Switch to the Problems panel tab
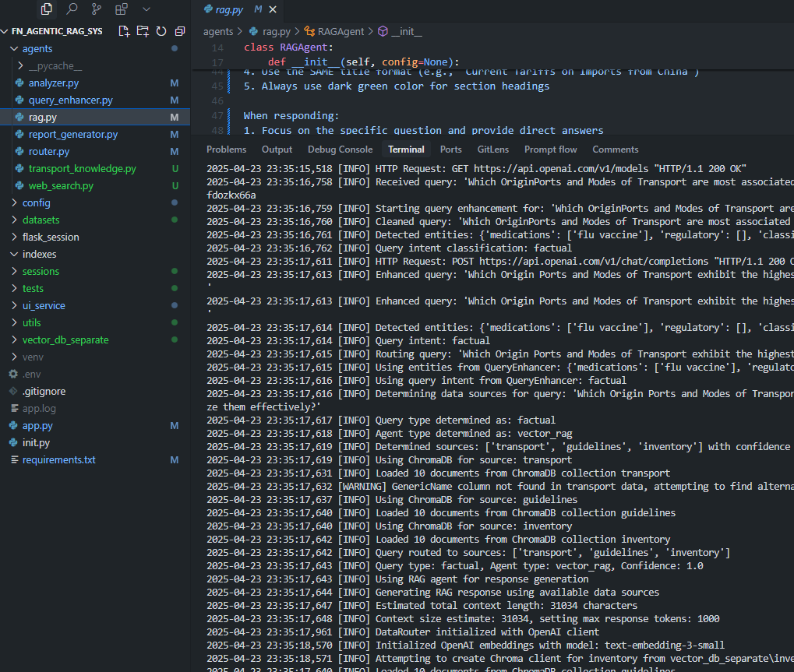 [x=226, y=150]
